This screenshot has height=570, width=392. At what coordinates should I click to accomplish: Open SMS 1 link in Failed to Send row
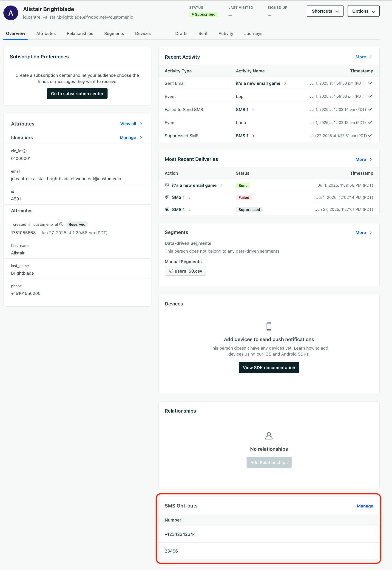(x=242, y=110)
